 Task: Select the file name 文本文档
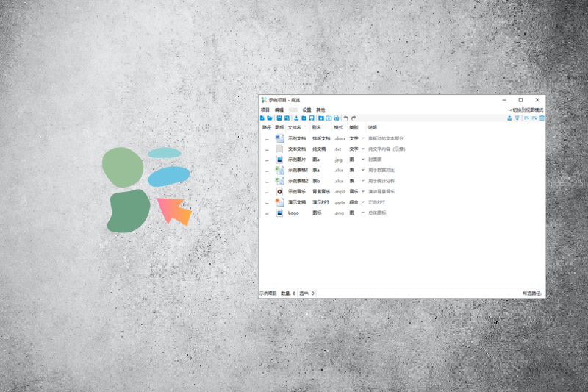click(297, 149)
